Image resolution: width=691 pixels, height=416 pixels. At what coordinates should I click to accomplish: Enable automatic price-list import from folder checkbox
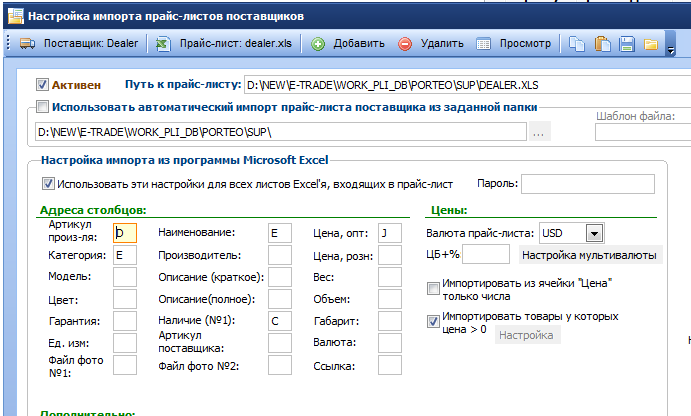tap(42, 107)
